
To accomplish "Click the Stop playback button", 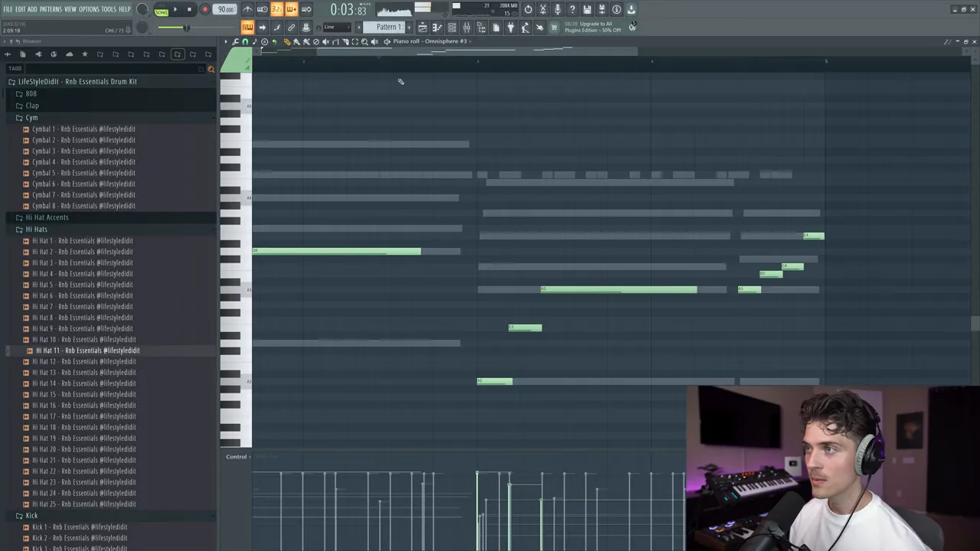I will pyautogui.click(x=189, y=10).
